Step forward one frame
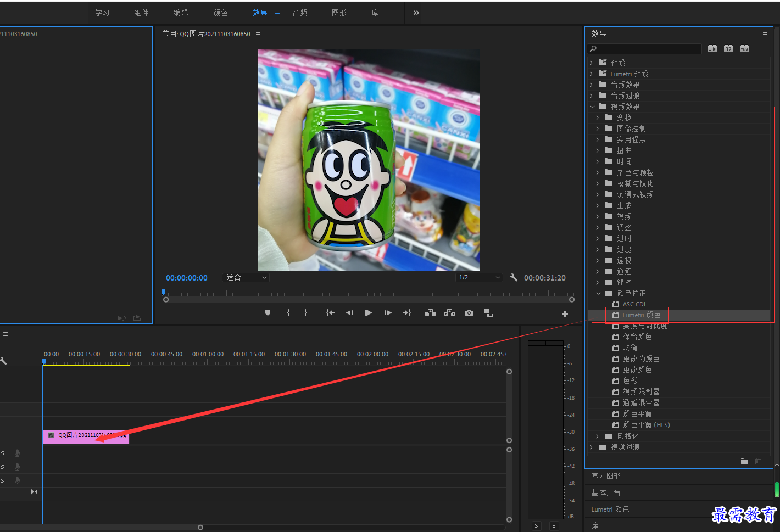 [388, 313]
